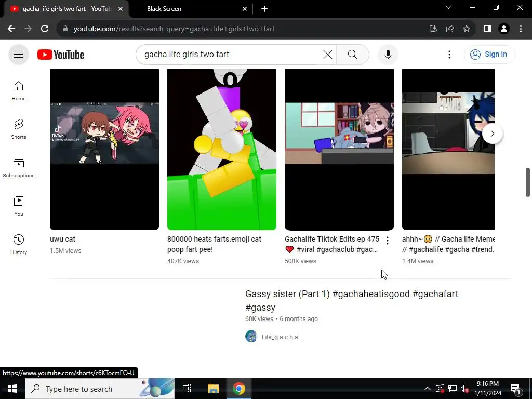Install app icon in address bar
The height and width of the screenshot is (399, 532).
click(x=433, y=29)
